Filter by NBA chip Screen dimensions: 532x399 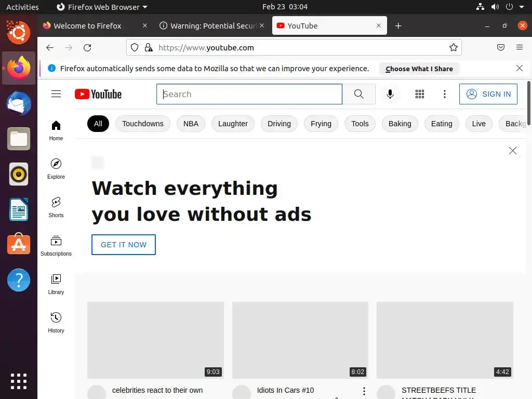pos(191,124)
